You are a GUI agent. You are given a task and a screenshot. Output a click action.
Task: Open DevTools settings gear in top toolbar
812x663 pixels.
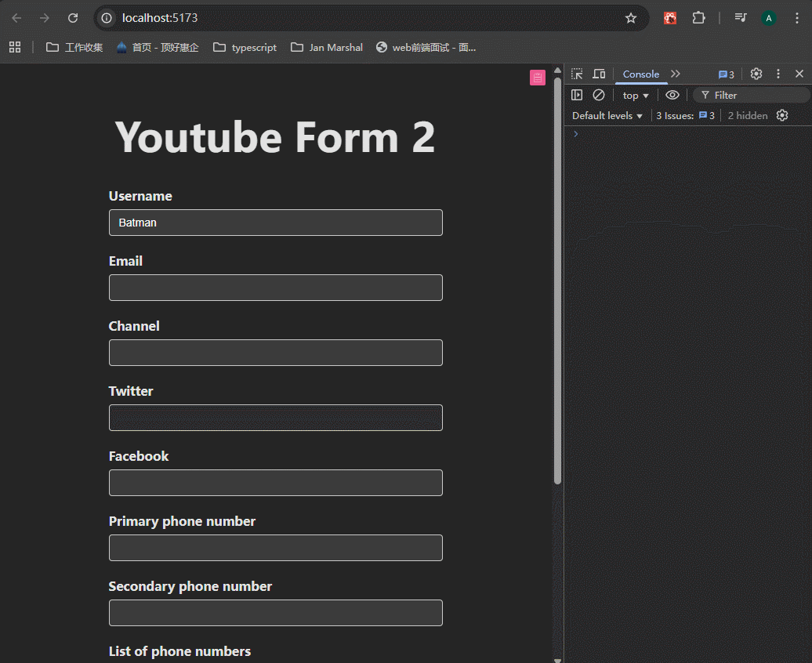pyautogui.click(x=756, y=74)
